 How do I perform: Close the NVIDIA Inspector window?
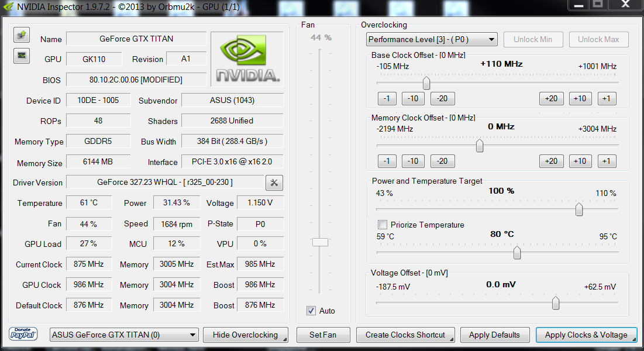pos(625,5)
